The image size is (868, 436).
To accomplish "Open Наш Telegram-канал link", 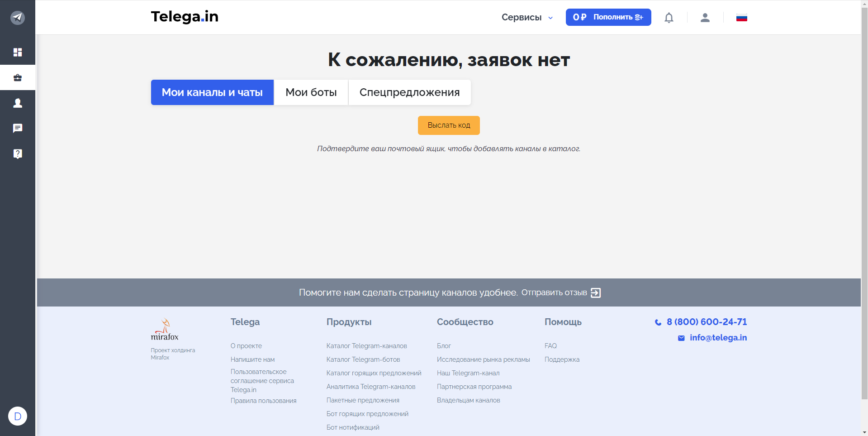I will point(468,373).
